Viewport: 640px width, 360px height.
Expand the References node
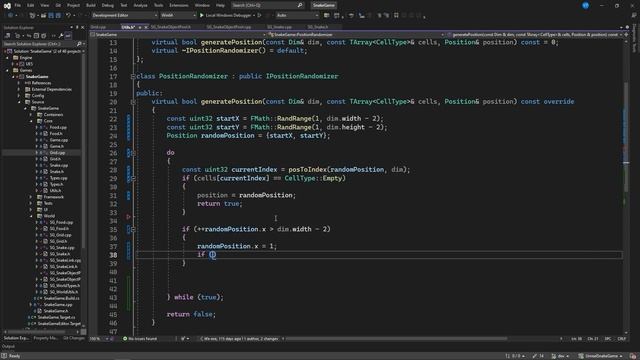point(19,83)
